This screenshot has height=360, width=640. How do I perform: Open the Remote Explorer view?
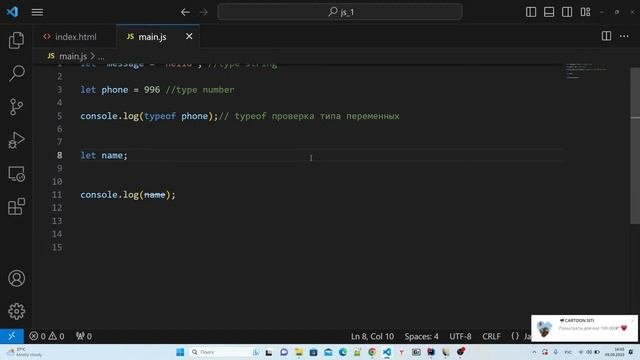coord(16,173)
